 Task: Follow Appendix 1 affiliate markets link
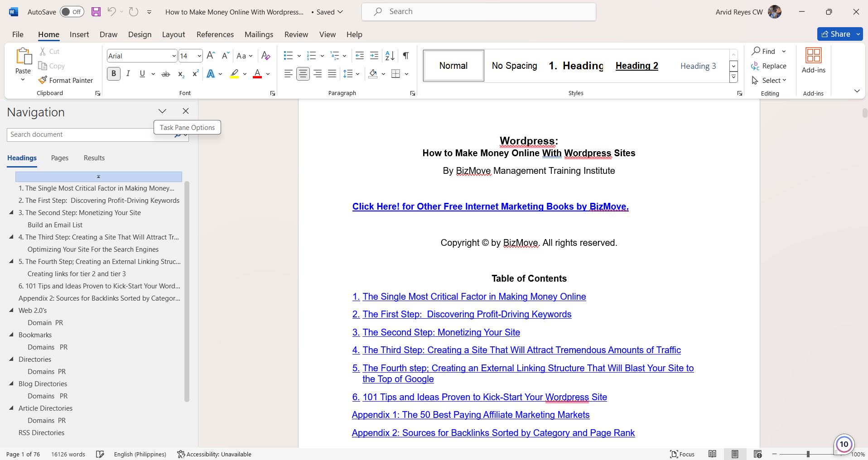pyautogui.click(x=471, y=415)
